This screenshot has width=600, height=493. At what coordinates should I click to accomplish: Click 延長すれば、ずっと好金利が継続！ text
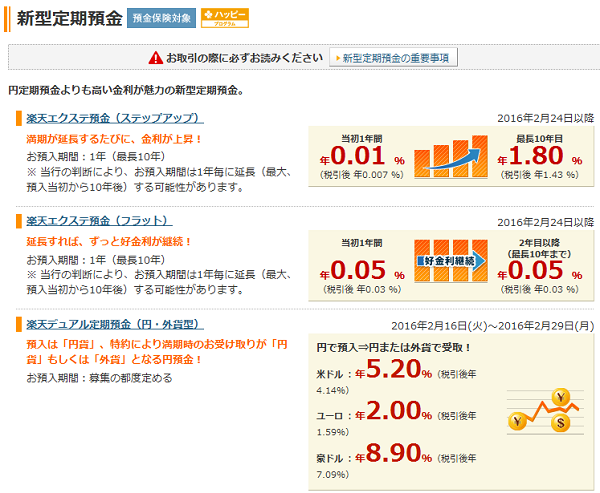pyautogui.click(x=109, y=242)
